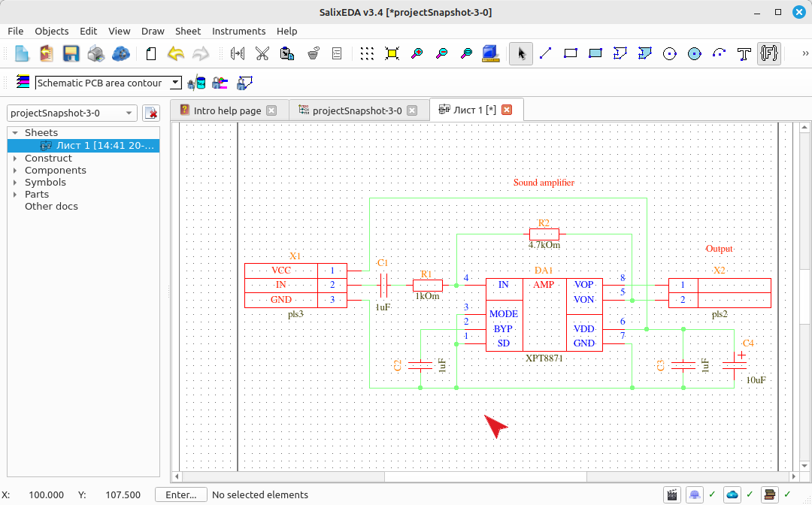Click the mortar and pestle toolbar icon
812x505 pixels.
(x=313, y=53)
